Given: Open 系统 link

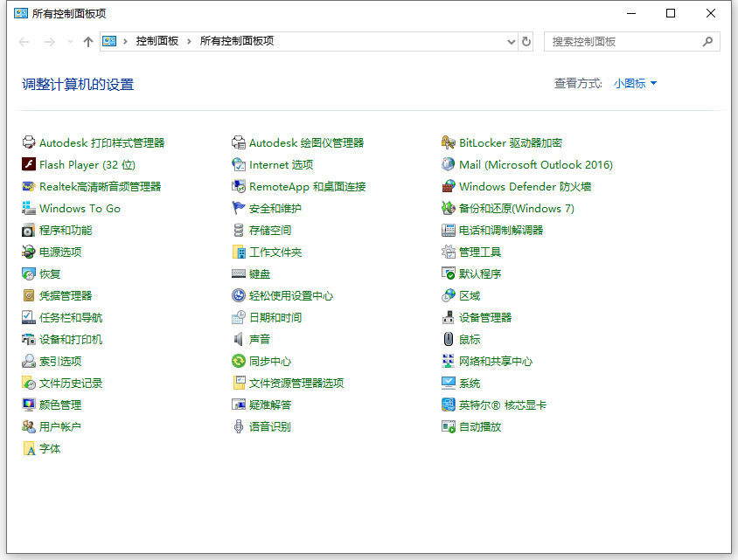Looking at the screenshot, I should pos(470,384).
